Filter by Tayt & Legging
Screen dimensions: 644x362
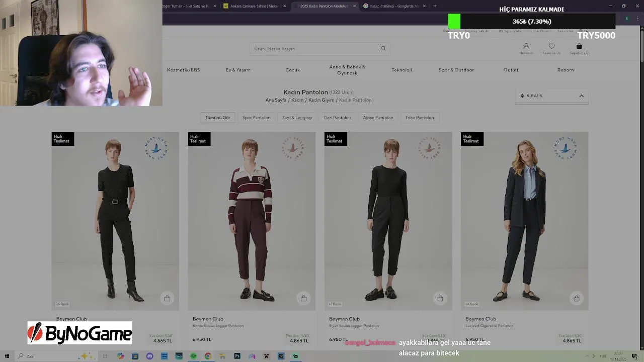[x=297, y=118]
